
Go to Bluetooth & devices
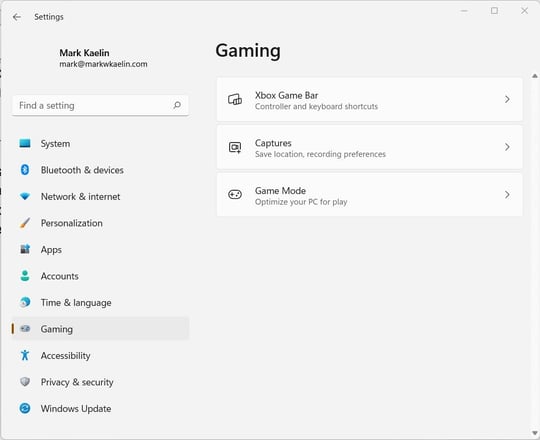click(x=101, y=170)
